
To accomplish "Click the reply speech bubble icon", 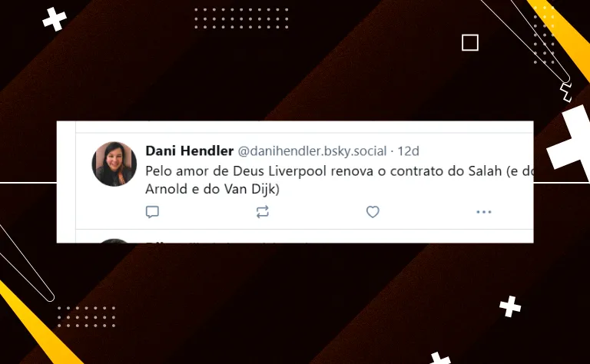I will point(152,212).
